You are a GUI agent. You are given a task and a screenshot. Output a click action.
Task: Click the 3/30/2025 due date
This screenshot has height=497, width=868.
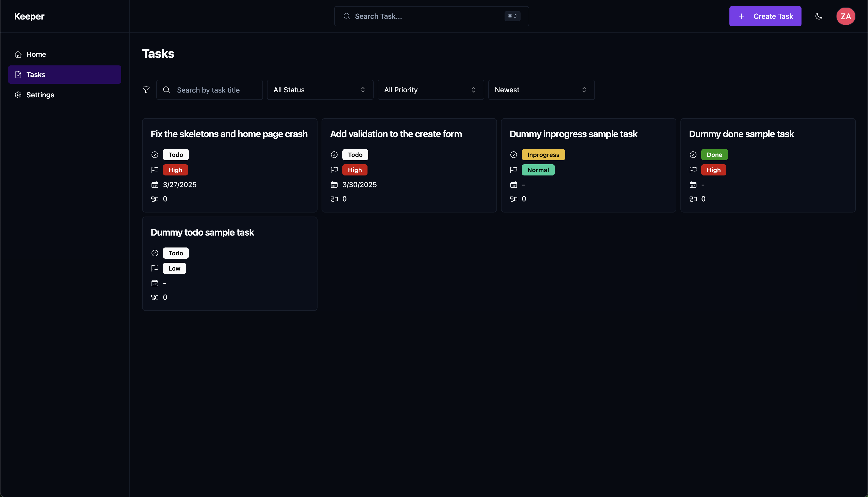click(359, 185)
